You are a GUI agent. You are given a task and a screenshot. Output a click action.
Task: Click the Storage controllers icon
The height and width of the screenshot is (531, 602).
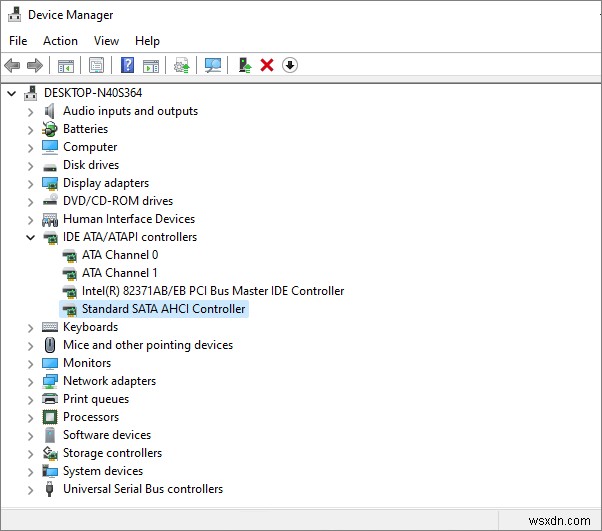coord(50,453)
